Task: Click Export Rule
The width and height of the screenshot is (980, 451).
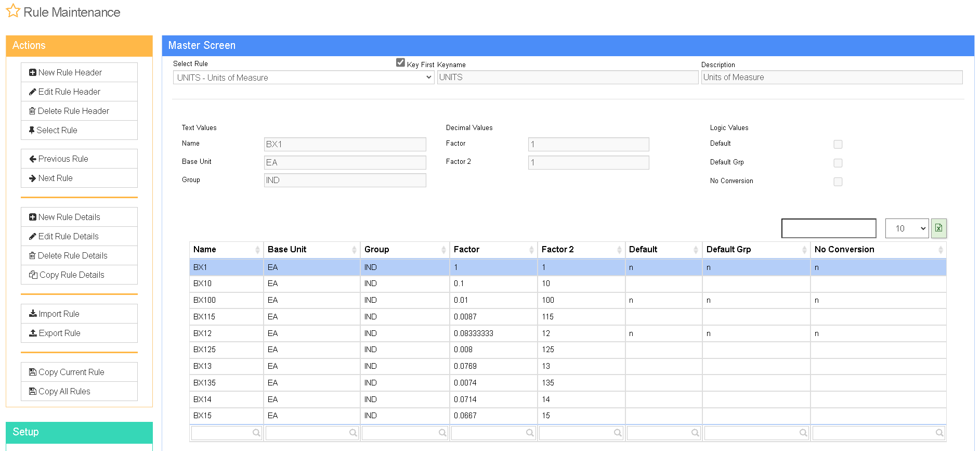Action: [x=79, y=333]
